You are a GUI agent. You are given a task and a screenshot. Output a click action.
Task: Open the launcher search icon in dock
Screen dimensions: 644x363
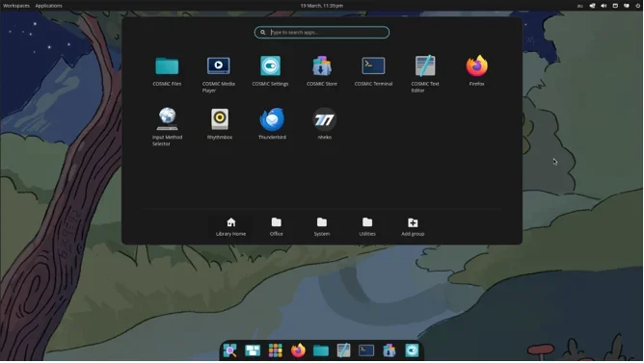point(230,350)
